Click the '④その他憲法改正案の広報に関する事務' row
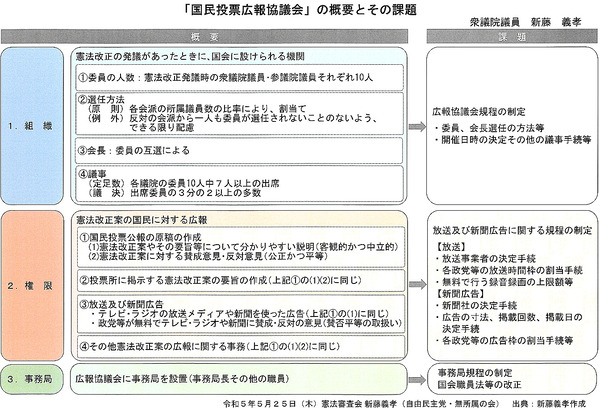600x408 pixels. tap(241, 347)
